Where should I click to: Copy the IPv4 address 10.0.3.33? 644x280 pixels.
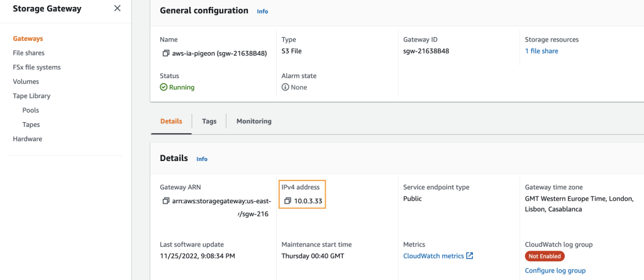pyautogui.click(x=287, y=201)
